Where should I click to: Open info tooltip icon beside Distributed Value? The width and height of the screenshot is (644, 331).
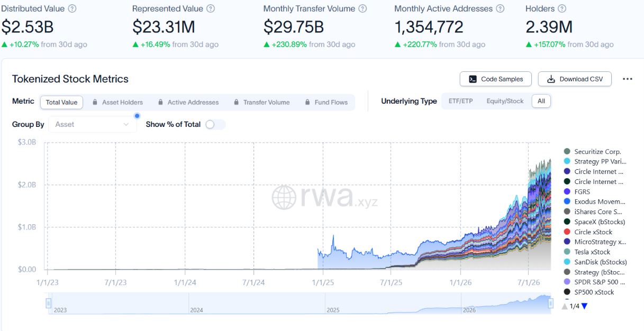(72, 8)
